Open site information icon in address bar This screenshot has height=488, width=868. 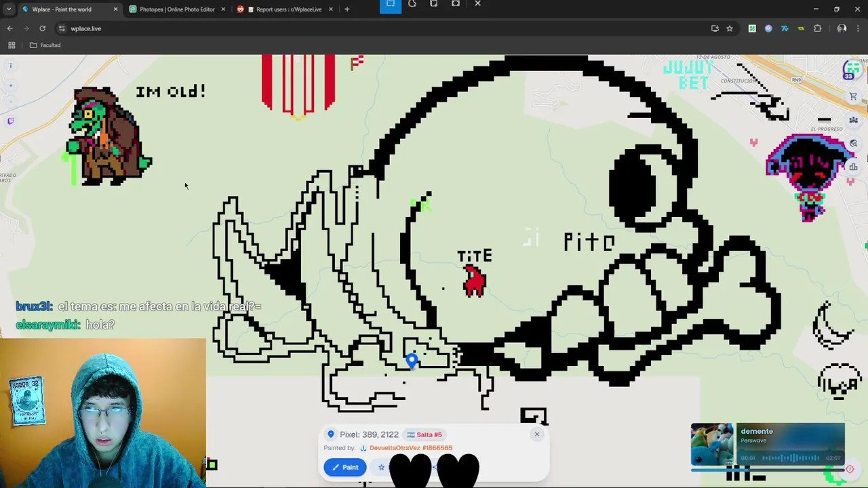click(62, 28)
